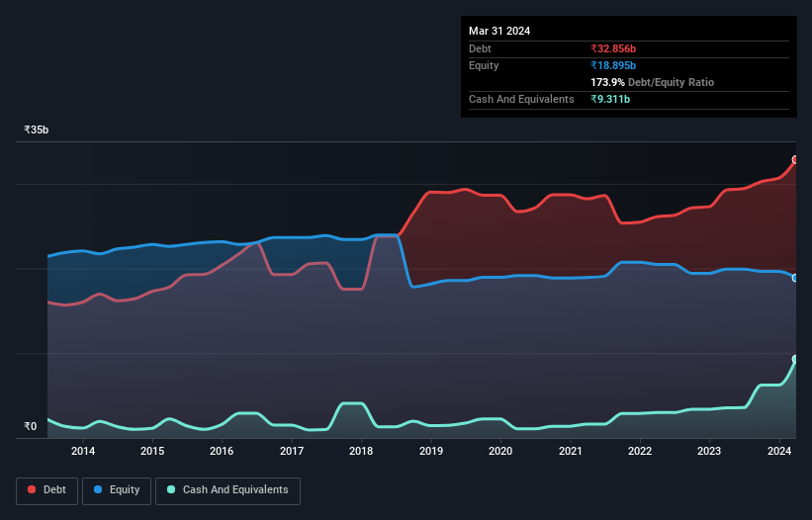The width and height of the screenshot is (812, 520).
Task: Click the Debt value ₹32.856b
Action: [613, 48]
